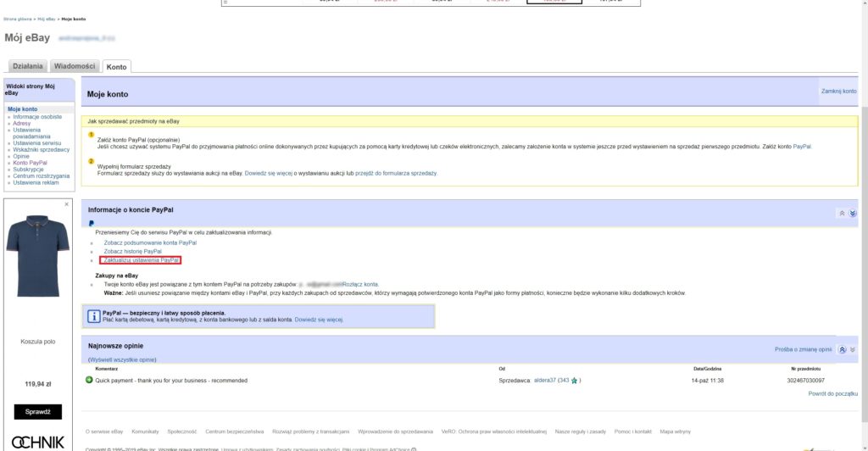Click the Zaktualizuj ustawienia PayPal link
868x451 pixels.
[x=141, y=260]
